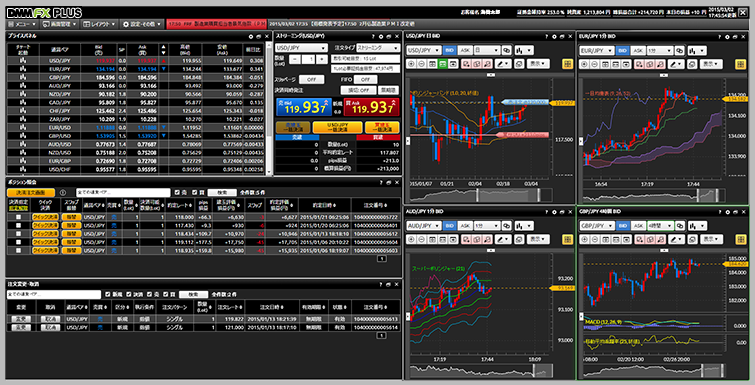Expand the order type streaming dropdown

378,48
